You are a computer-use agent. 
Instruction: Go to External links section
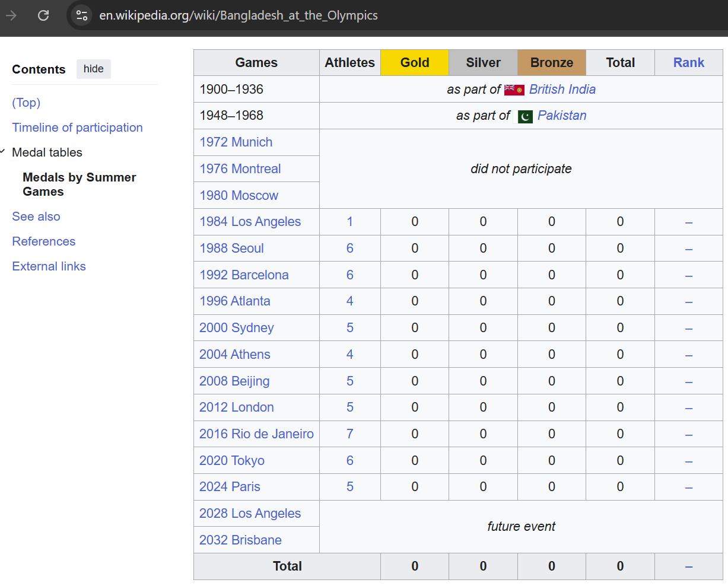[49, 266]
